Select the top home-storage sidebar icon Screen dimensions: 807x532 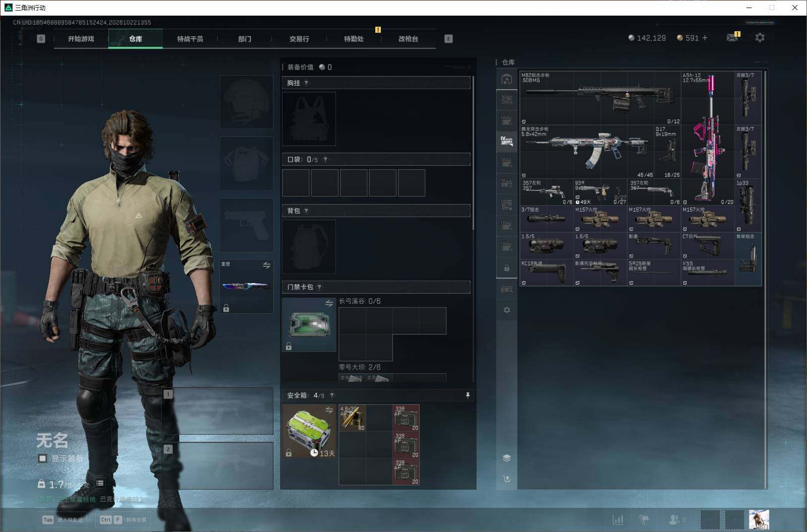pyautogui.click(x=507, y=79)
